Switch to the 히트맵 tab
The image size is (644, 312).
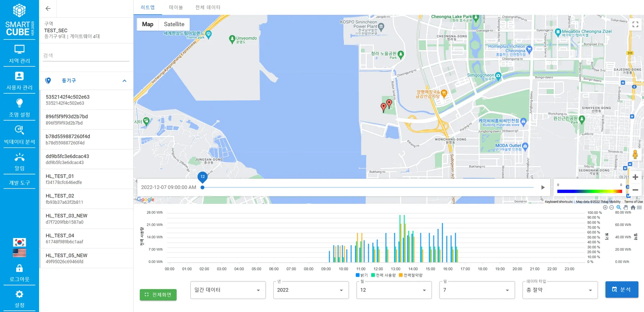coord(148,8)
